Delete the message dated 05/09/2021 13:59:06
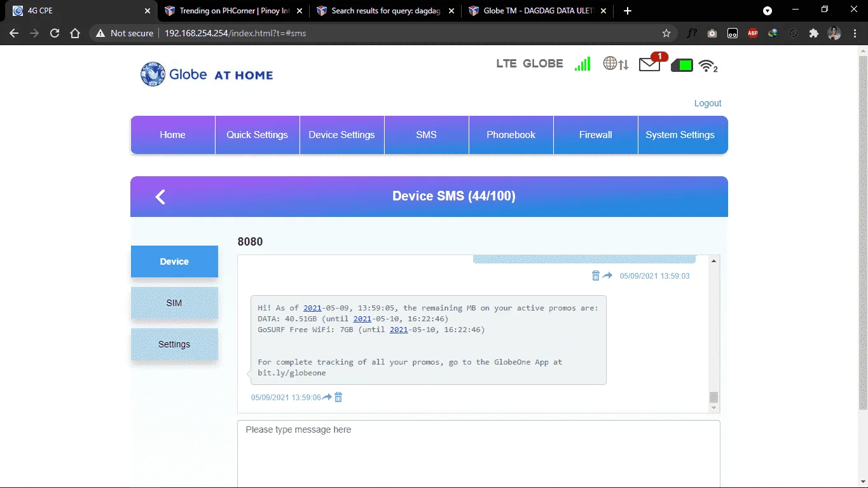 pos(338,397)
